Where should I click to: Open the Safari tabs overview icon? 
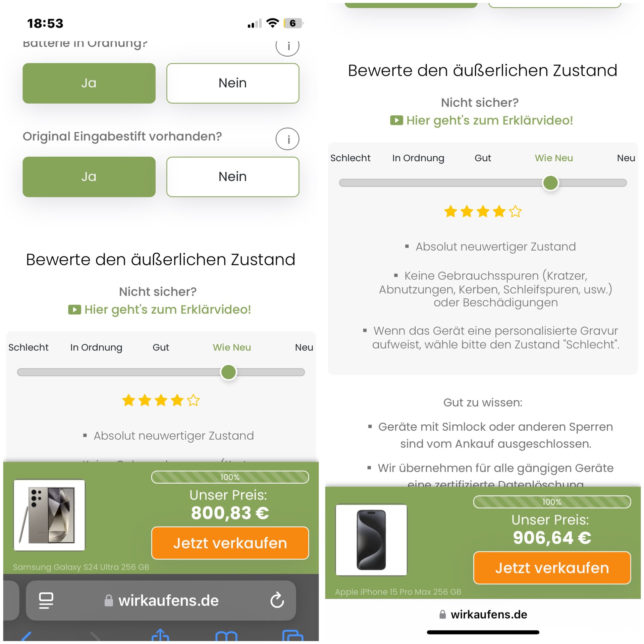point(293,636)
